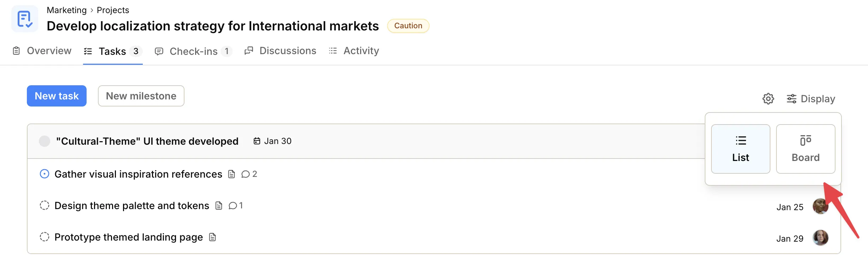Click the Display filter sliders icon

(x=791, y=99)
